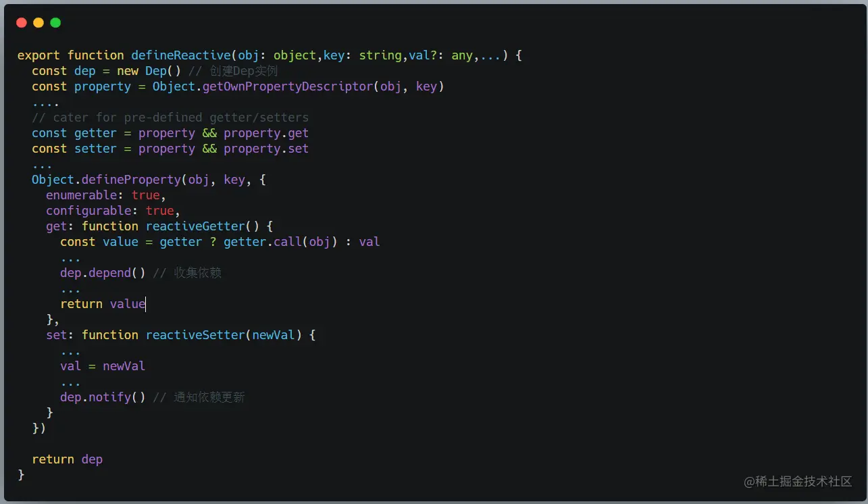The height and width of the screenshot is (504, 868).
Task: Click the reactiveSetter function name
Action: pyautogui.click(x=195, y=335)
